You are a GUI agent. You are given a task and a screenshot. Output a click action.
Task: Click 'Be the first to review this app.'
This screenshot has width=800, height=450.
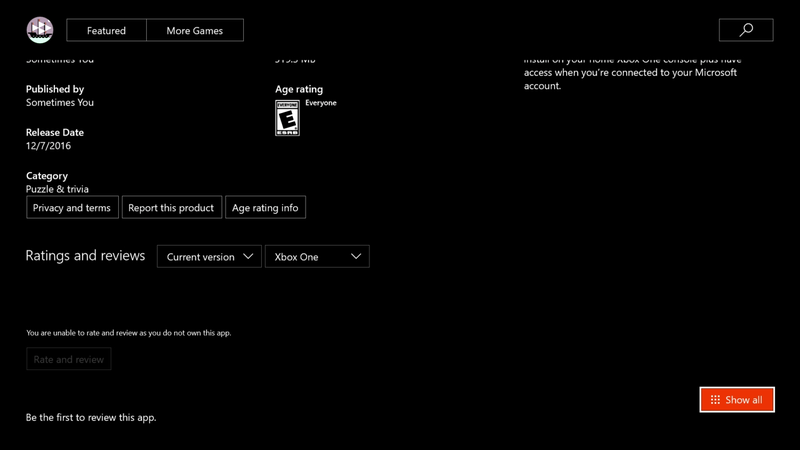pos(91,417)
